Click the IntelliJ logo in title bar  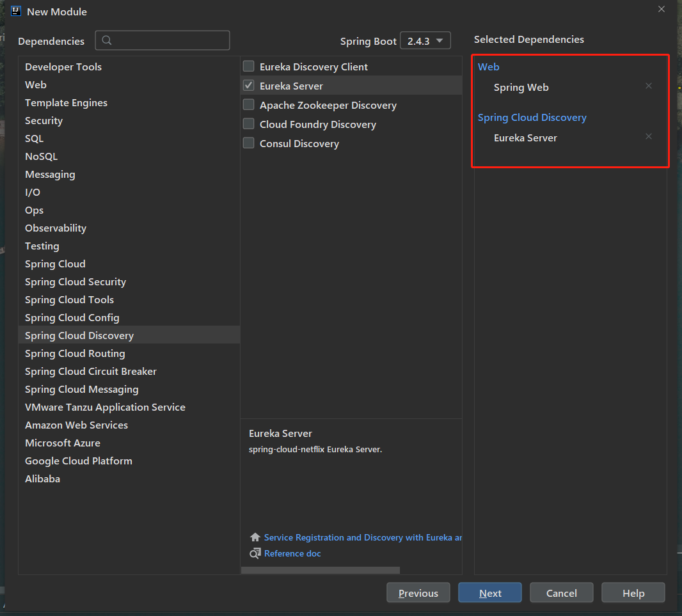coord(16,11)
